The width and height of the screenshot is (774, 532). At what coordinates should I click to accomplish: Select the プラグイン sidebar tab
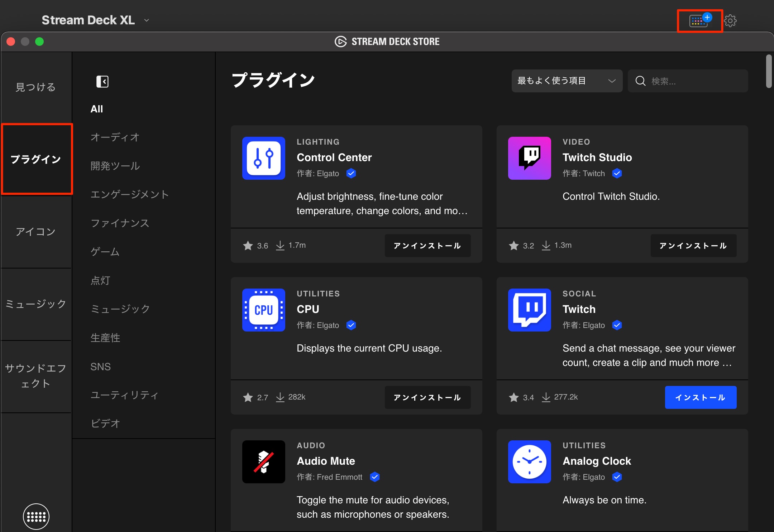click(x=37, y=159)
